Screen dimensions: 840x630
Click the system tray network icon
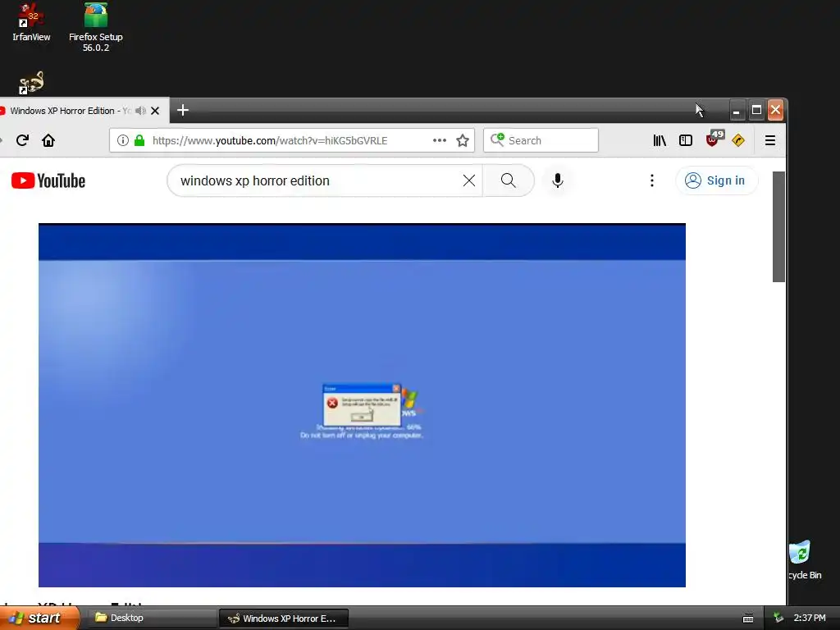[778, 619]
